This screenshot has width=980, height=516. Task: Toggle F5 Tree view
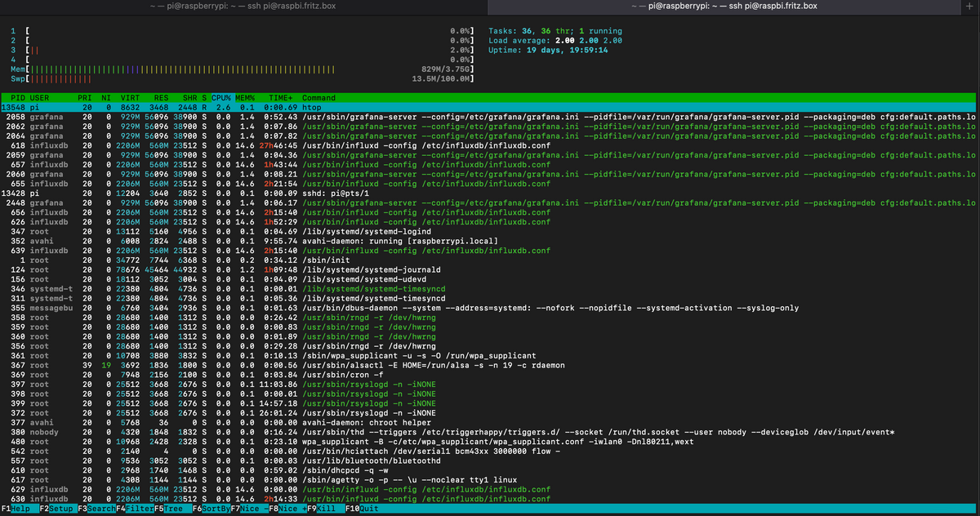click(x=172, y=509)
